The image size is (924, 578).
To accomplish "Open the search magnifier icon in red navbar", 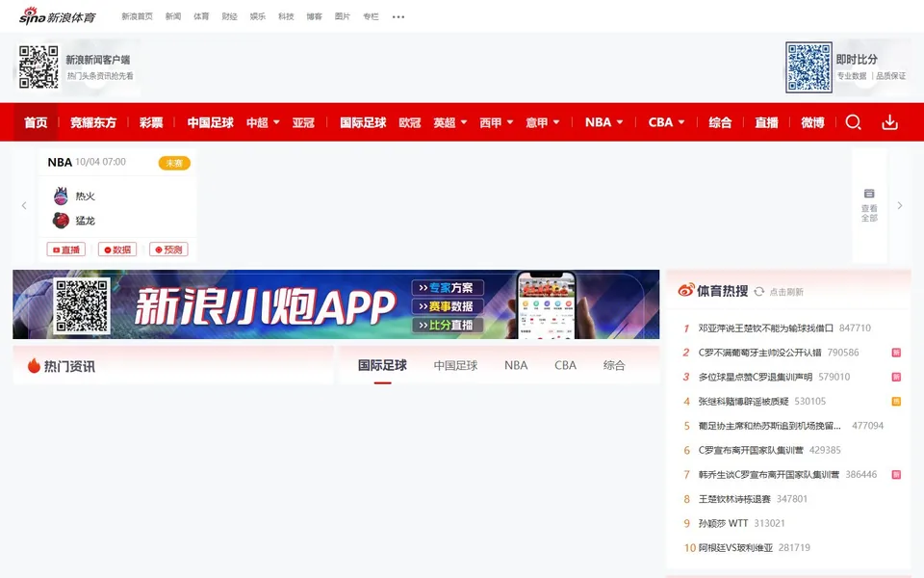I will pos(854,122).
